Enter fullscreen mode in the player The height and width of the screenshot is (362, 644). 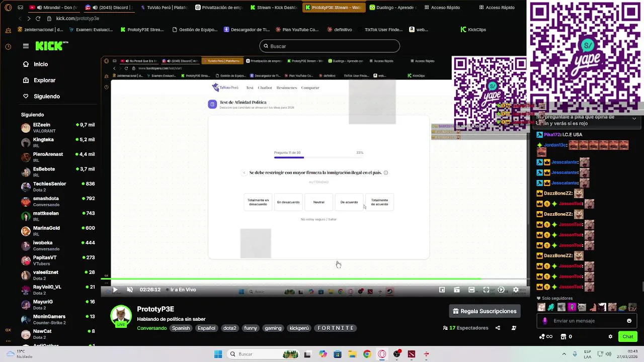(x=486, y=290)
